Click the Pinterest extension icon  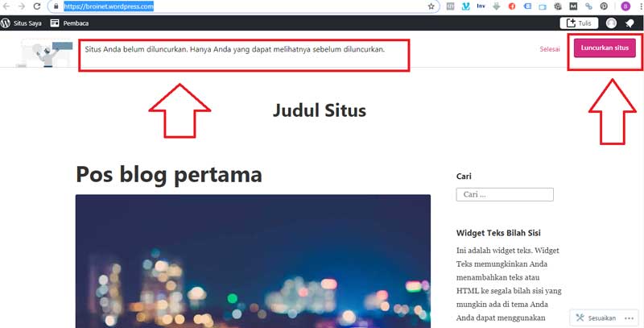pos(604,6)
